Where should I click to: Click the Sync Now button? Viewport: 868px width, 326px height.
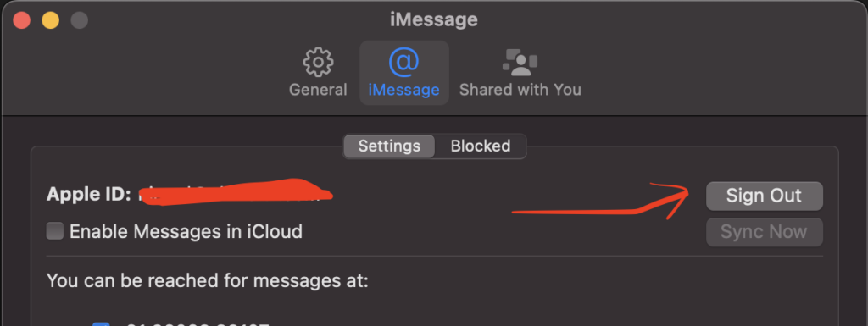point(764,232)
